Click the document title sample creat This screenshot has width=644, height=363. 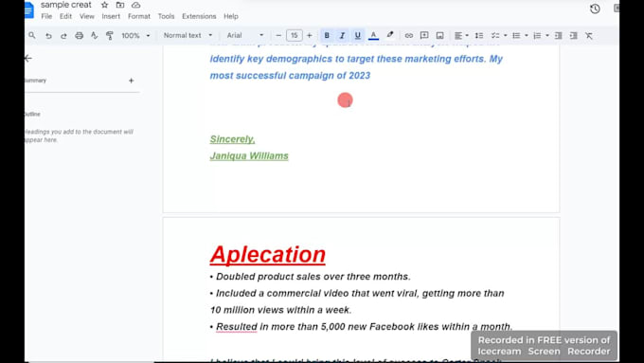[x=65, y=5]
